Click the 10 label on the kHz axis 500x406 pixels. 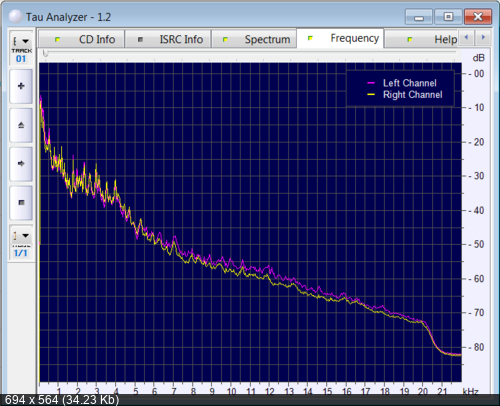tap(231, 391)
